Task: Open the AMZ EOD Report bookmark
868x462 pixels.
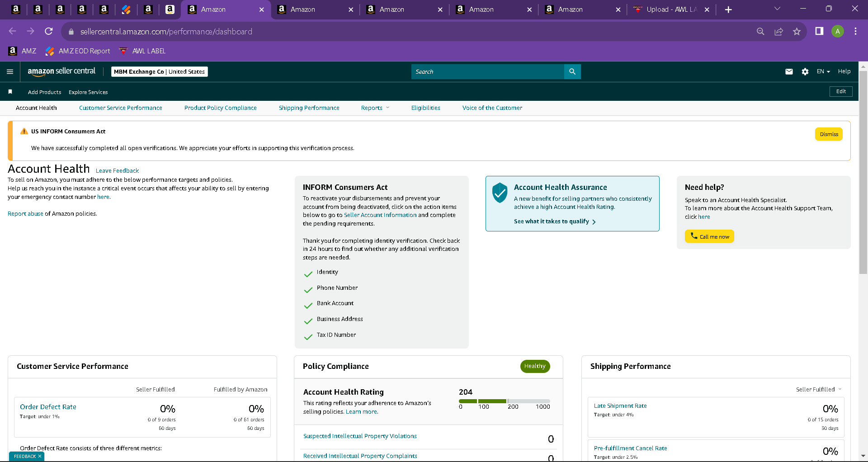Action: click(78, 51)
